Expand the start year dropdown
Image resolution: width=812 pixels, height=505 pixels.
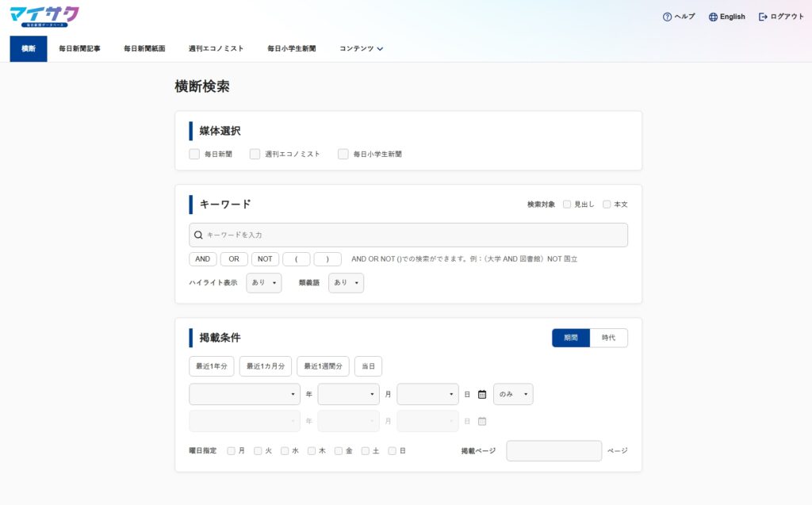244,394
